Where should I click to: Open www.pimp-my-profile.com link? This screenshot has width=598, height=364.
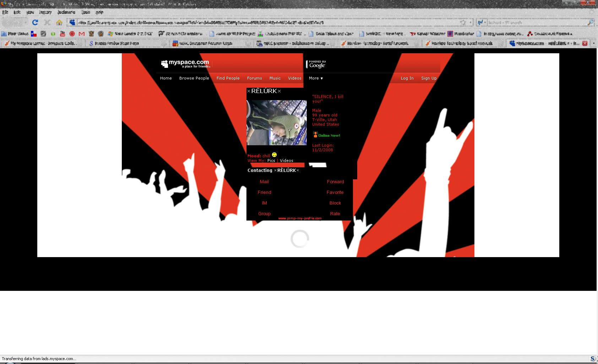pyautogui.click(x=300, y=218)
